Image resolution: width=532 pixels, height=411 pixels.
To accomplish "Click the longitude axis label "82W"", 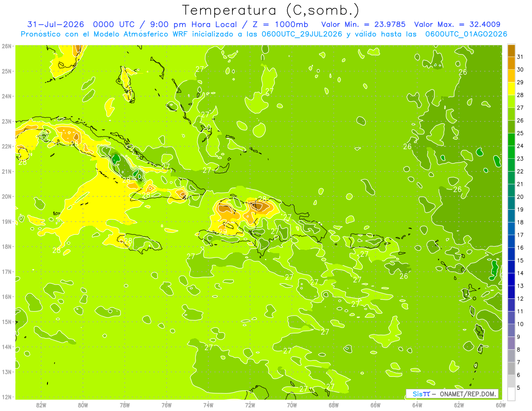I will pyautogui.click(x=41, y=405).
